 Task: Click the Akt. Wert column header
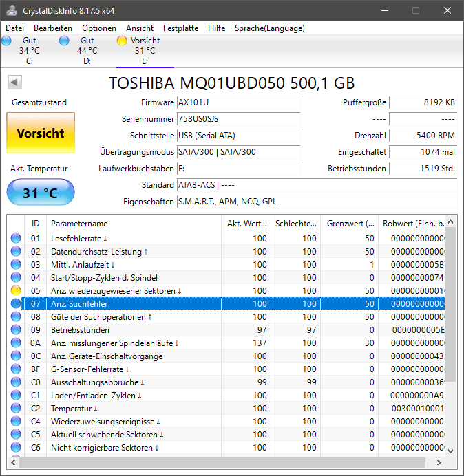pos(246,224)
